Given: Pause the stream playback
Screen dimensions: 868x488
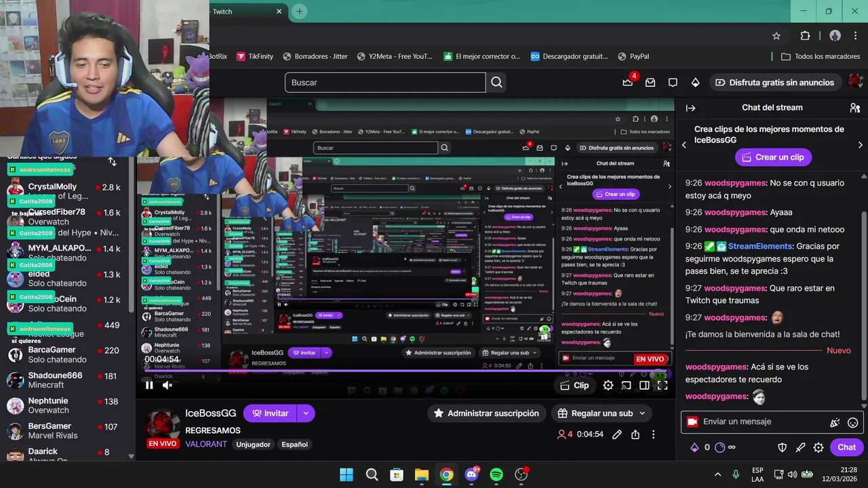Looking at the screenshot, I should click(149, 385).
